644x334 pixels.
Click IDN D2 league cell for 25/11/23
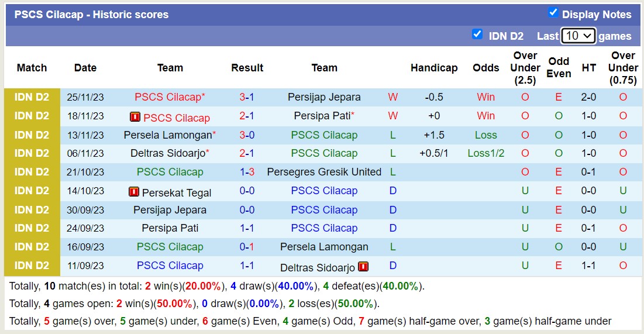(x=32, y=97)
